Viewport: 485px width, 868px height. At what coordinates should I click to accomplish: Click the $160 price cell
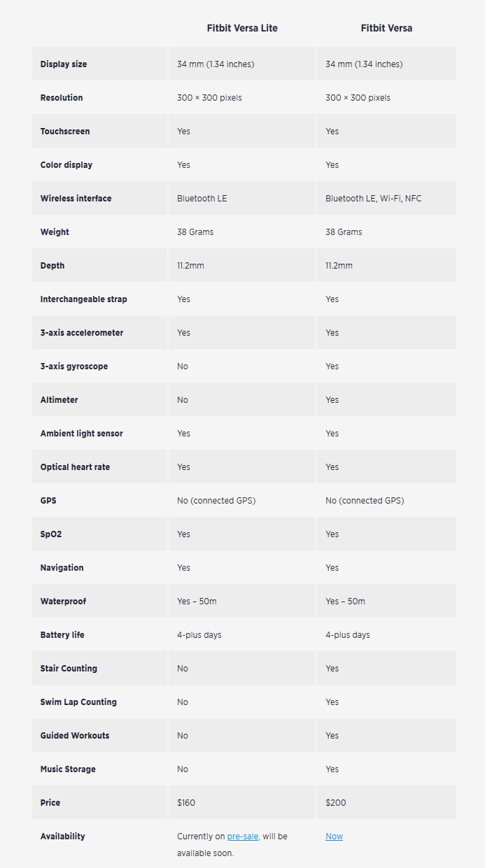tap(186, 803)
